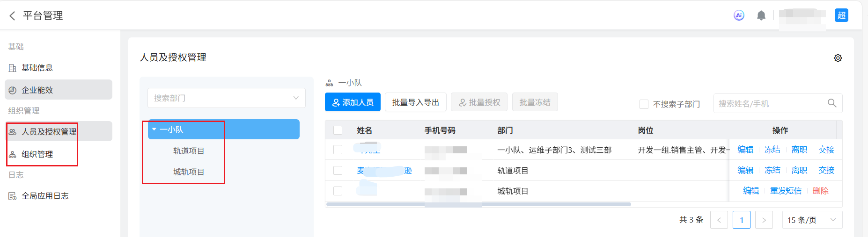Go to previous page arrow
The image size is (868, 237).
719,220
